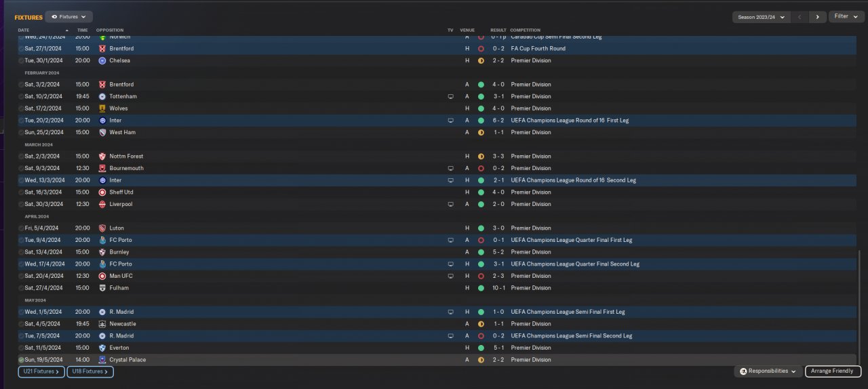
Task: Open the Season 2023/24 dropdown
Action: pyautogui.click(x=762, y=17)
